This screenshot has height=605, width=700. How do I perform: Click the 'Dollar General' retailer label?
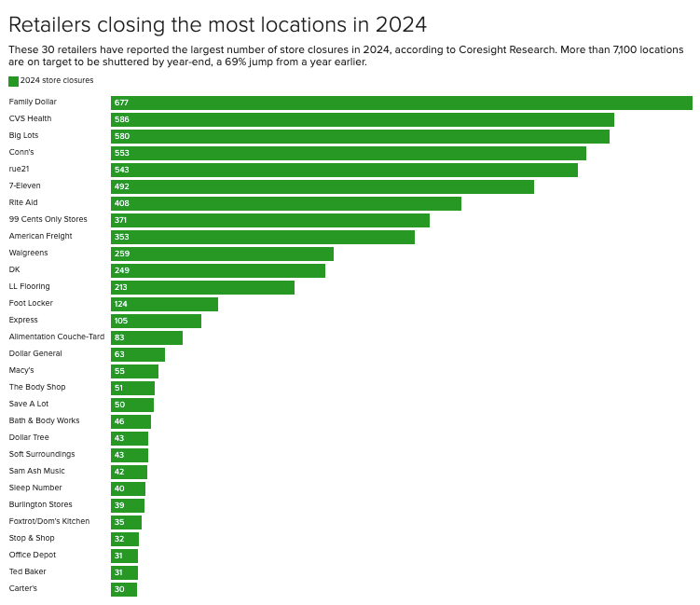point(35,353)
